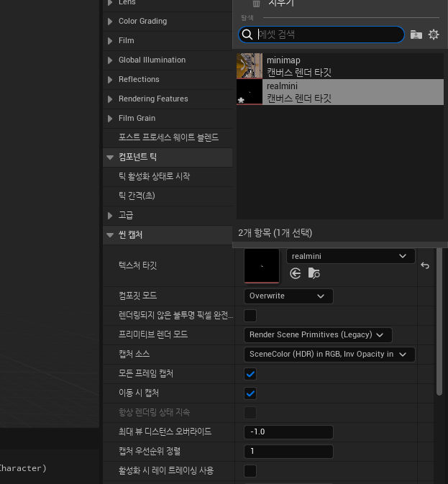Toggle 렌더링되지 않은 불투명 픽셀 checkbox
The width and height of the screenshot is (448, 484).
point(250,316)
